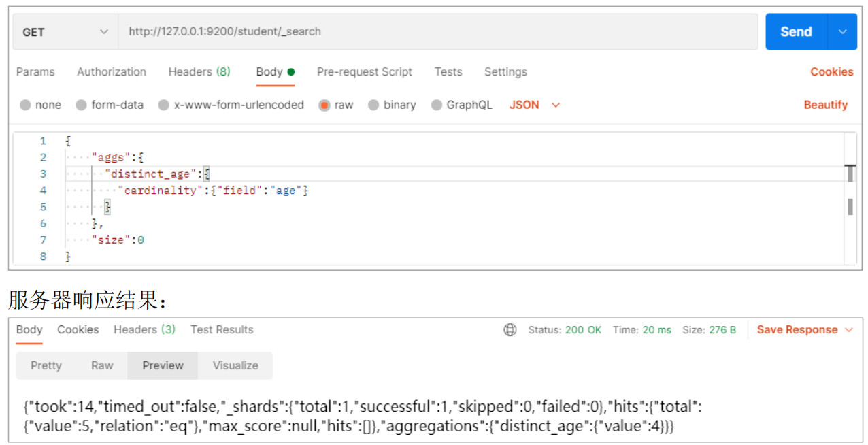The width and height of the screenshot is (868, 445).
Task: Click the Beautify link
Action: coord(825,105)
